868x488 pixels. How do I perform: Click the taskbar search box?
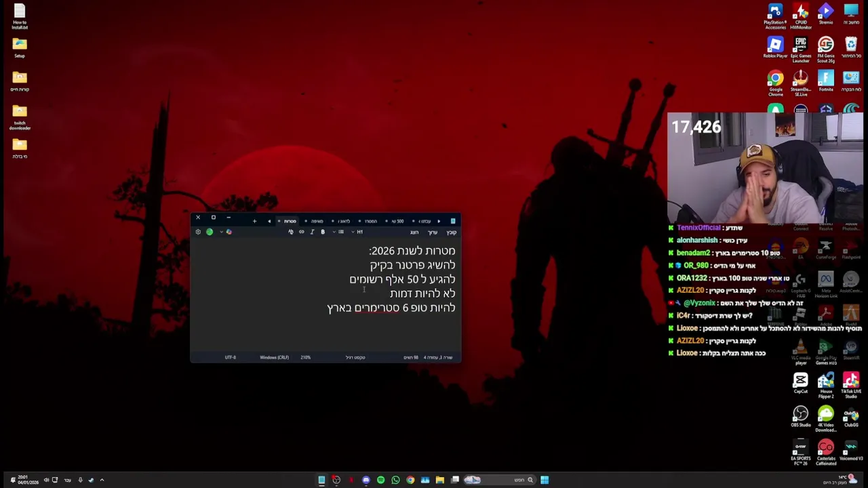(500, 480)
